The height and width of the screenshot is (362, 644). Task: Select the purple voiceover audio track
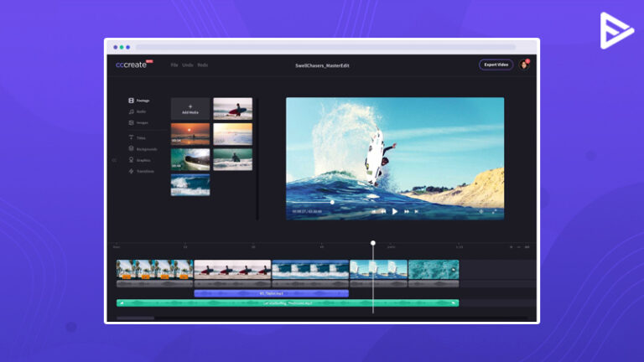coord(272,293)
